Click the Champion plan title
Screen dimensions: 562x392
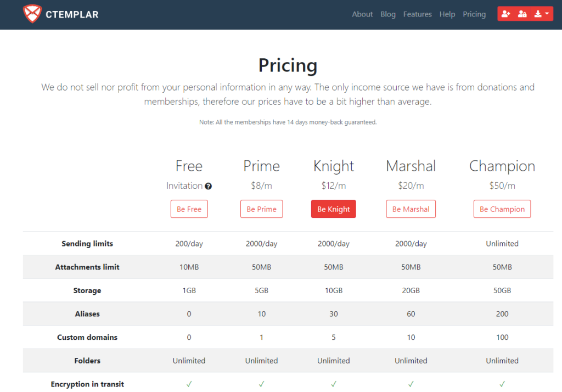[502, 166]
